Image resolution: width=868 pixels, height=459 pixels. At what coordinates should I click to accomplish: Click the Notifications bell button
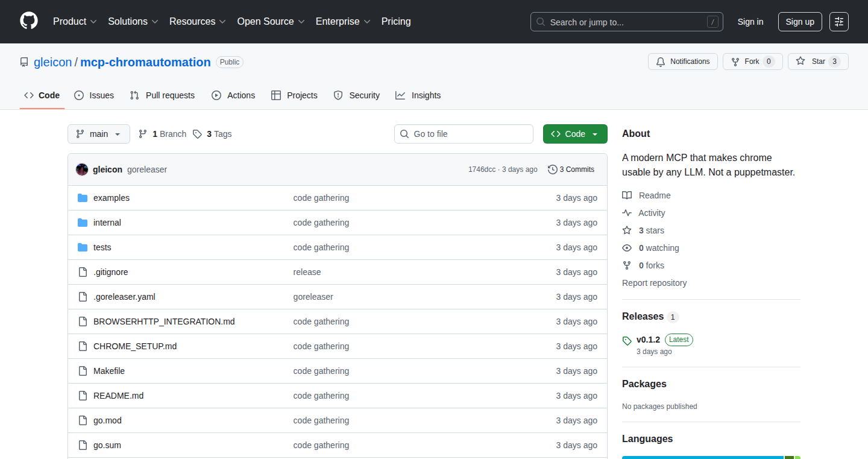(683, 62)
